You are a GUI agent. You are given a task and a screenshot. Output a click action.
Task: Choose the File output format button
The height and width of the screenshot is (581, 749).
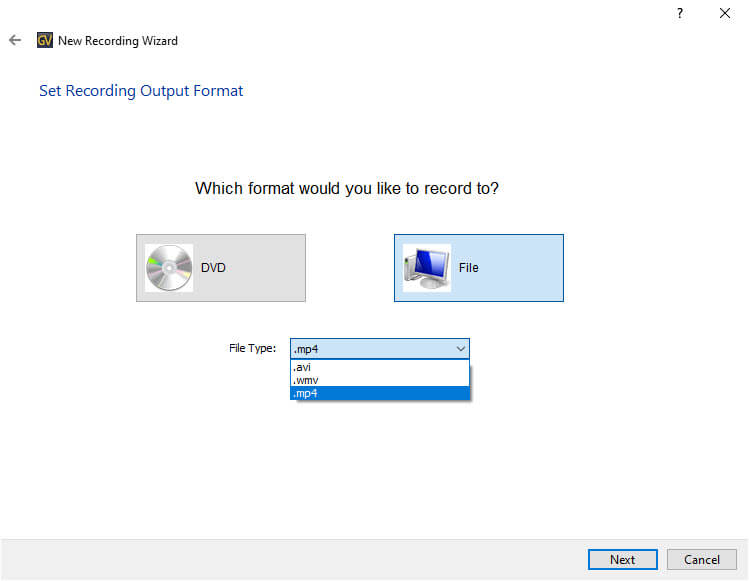point(479,268)
